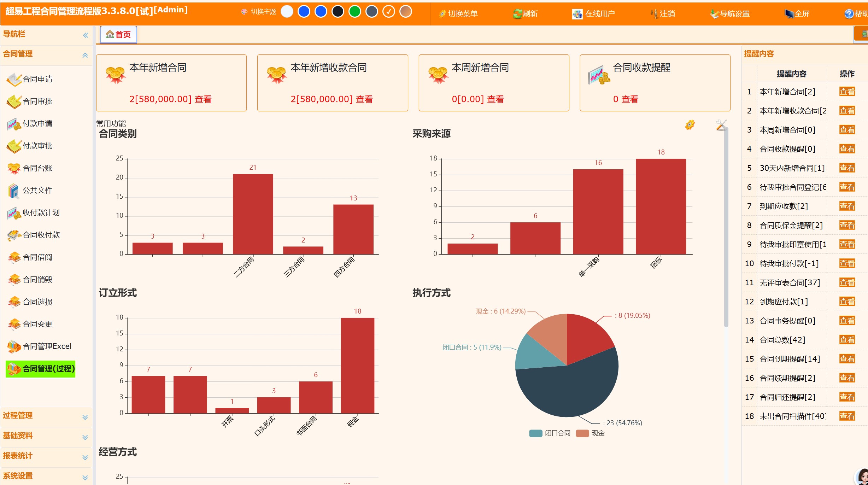Image resolution: width=868 pixels, height=485 pixels.
Task: Click 查看 button for 合同总数[42] row
Action: pos(847,340)
